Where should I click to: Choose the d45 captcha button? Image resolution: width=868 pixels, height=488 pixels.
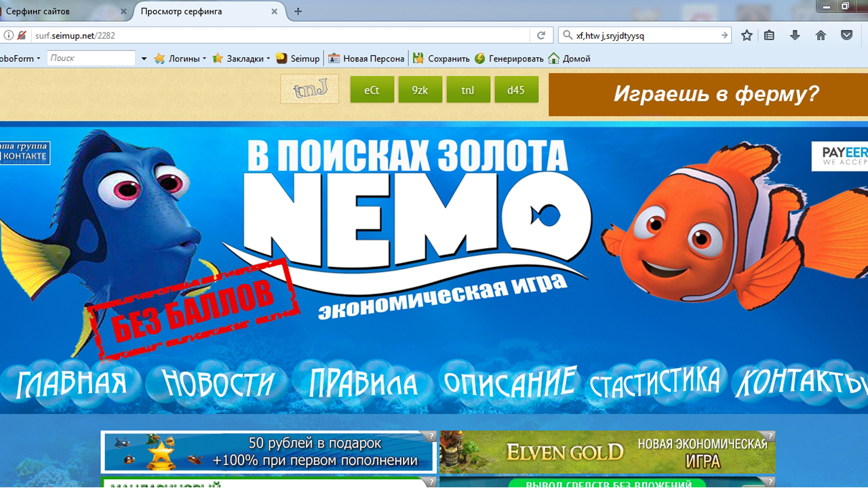[x=516, y=89]
